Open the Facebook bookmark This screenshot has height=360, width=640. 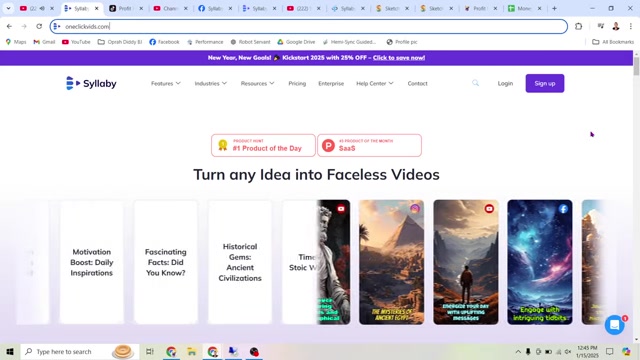coord(164,42)
